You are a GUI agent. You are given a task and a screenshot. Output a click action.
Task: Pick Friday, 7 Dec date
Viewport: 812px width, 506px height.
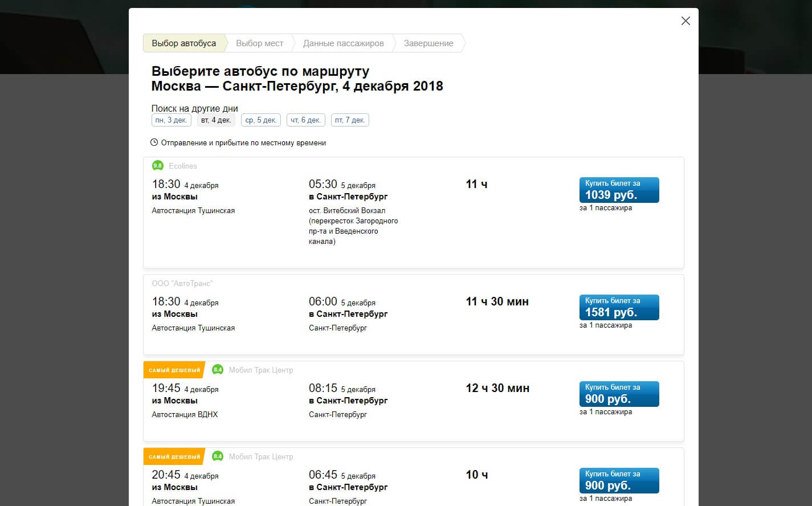click(350, 120)
